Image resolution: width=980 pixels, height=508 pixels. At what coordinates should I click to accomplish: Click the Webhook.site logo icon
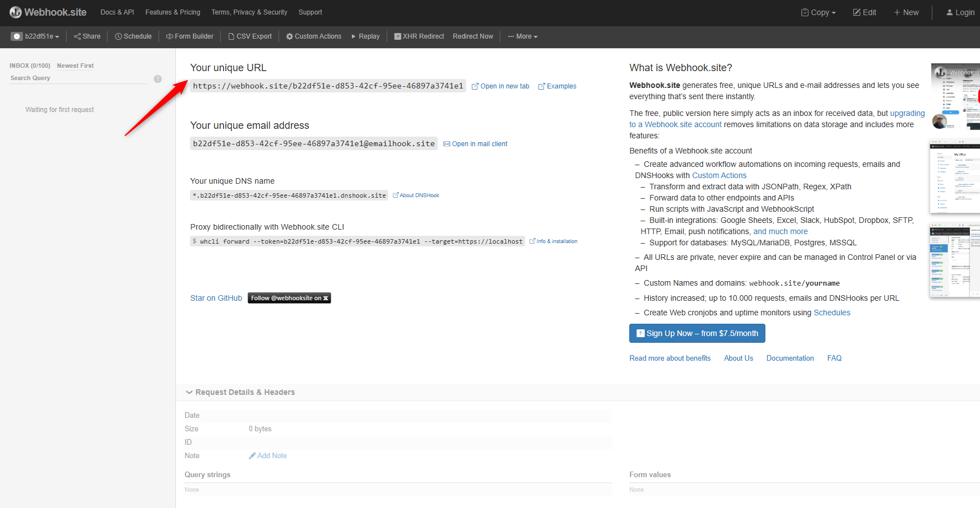coord(16,12)
